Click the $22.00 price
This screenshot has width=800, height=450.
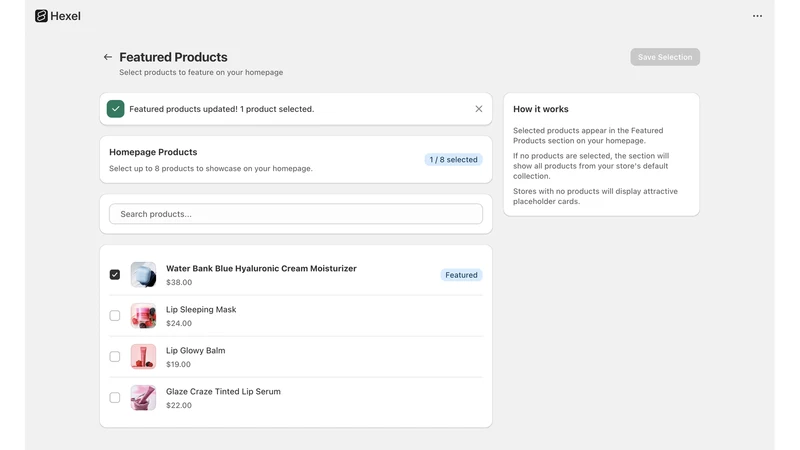(x=179, y=405)
